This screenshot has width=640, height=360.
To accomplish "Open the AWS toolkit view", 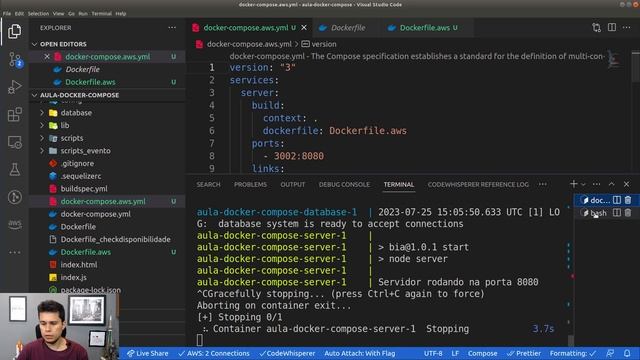I will pyautogui.click(x=14, y=224).
